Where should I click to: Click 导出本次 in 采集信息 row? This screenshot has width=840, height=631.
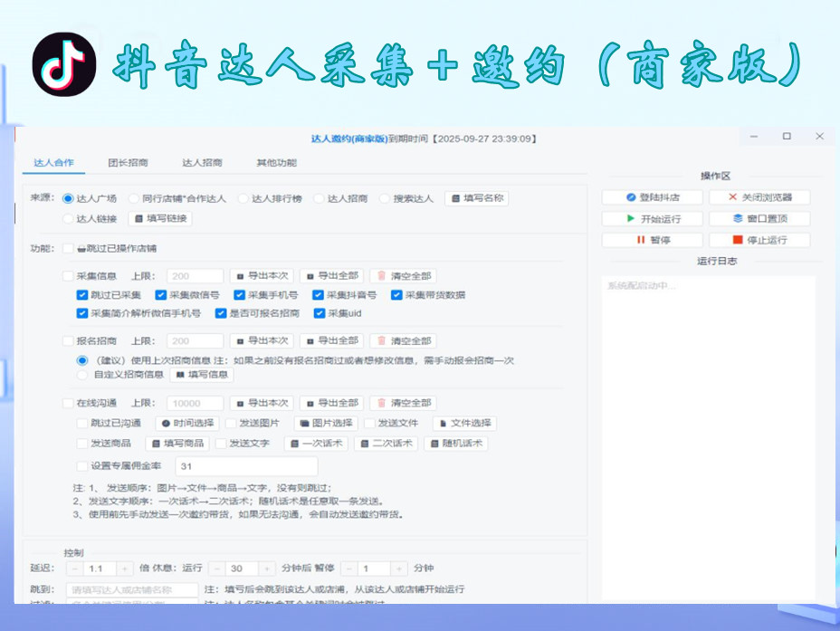pos(262,276)
